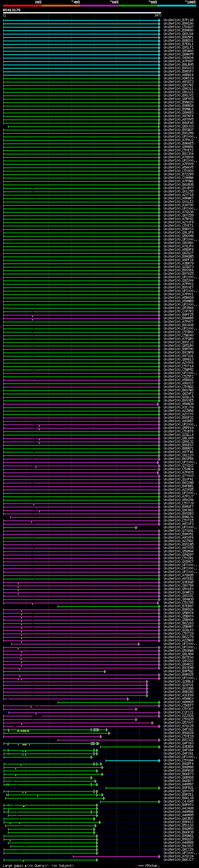Select the cyan ~100% identity legend segment
The height and width of the screenshot is (868, 199).
(177, 5)
